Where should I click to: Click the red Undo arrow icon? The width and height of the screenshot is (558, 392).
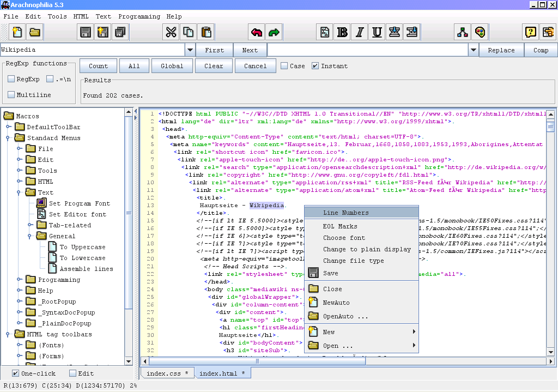257,32
